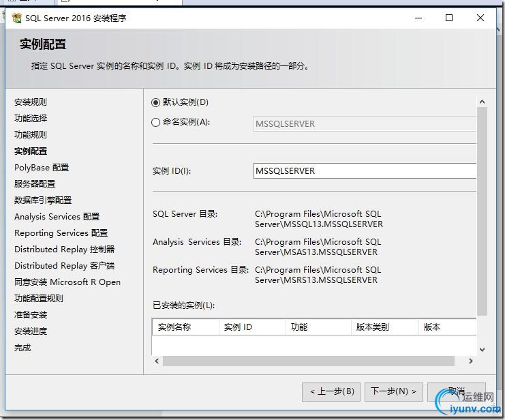The width and height of the screenshot is (505, 420).
Task: Click the 实例 ID(I) label
Action: [x=172, y=171]
